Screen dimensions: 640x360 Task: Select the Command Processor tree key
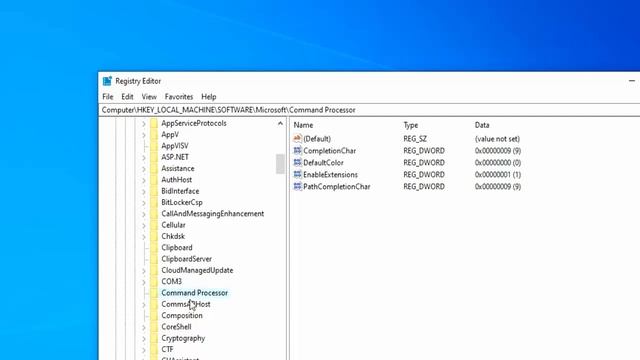point(194,293)
